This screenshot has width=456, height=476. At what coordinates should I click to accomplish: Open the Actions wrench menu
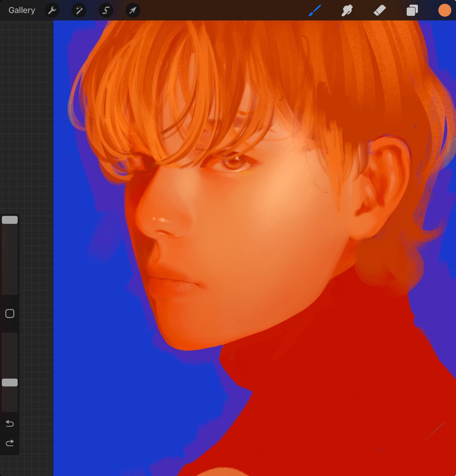pos(52,10)
